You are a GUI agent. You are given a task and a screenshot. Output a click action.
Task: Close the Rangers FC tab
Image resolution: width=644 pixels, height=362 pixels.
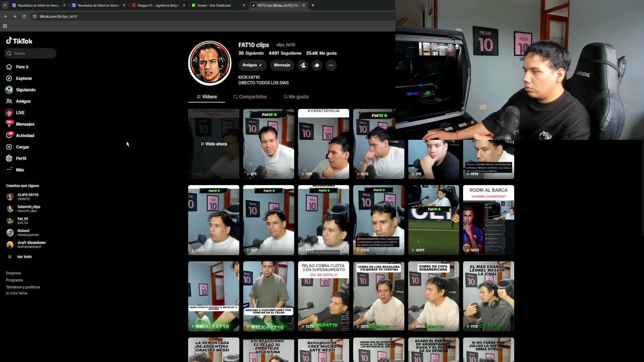(184, 6)
